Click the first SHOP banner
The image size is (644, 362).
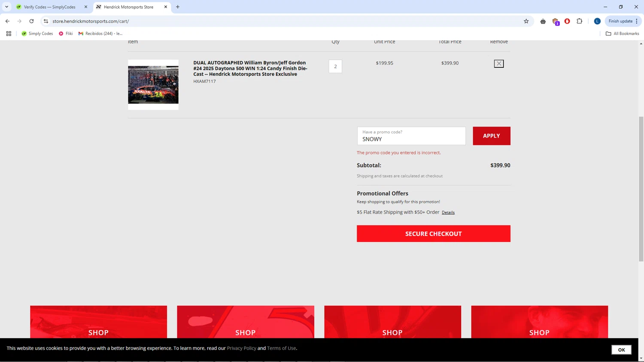coord(98,322)
